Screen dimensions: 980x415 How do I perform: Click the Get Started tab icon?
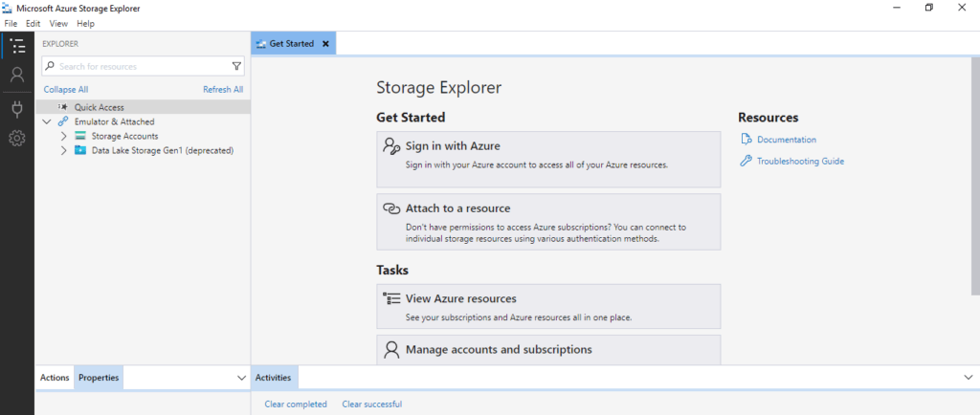click(261, 44)
